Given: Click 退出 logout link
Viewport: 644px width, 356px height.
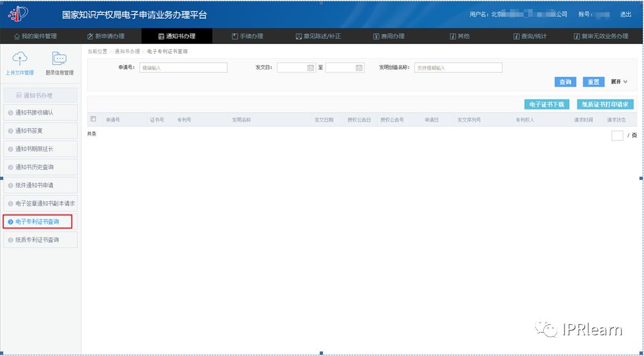Looking at the screenshot, I should point(625,14).
